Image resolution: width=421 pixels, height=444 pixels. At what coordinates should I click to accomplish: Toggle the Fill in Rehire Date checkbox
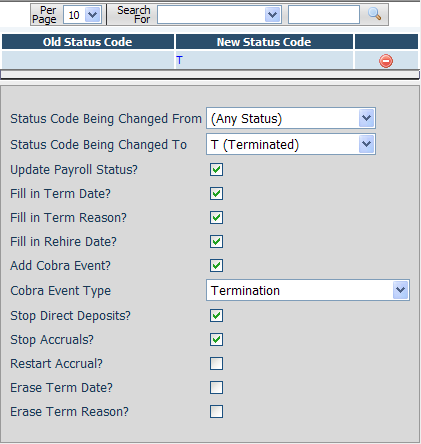(216, 241)
